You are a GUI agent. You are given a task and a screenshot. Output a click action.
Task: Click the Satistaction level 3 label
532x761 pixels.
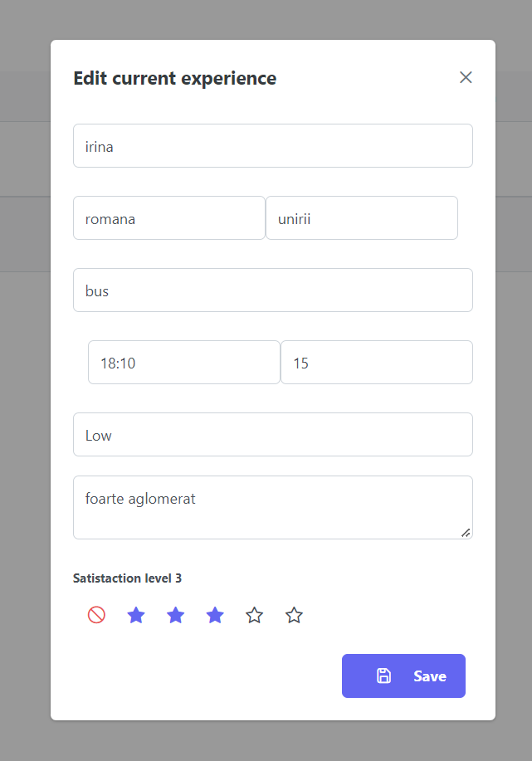tap(128, 578)
